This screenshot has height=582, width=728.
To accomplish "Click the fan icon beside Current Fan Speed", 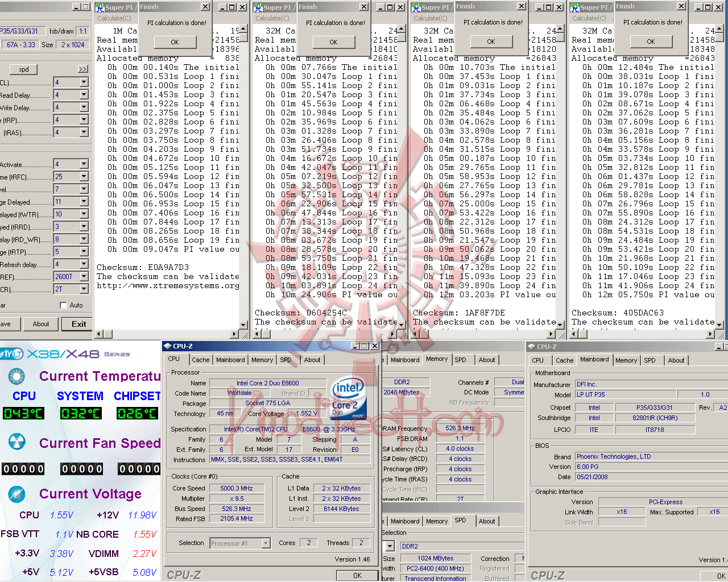I will (x=16, y=442).
